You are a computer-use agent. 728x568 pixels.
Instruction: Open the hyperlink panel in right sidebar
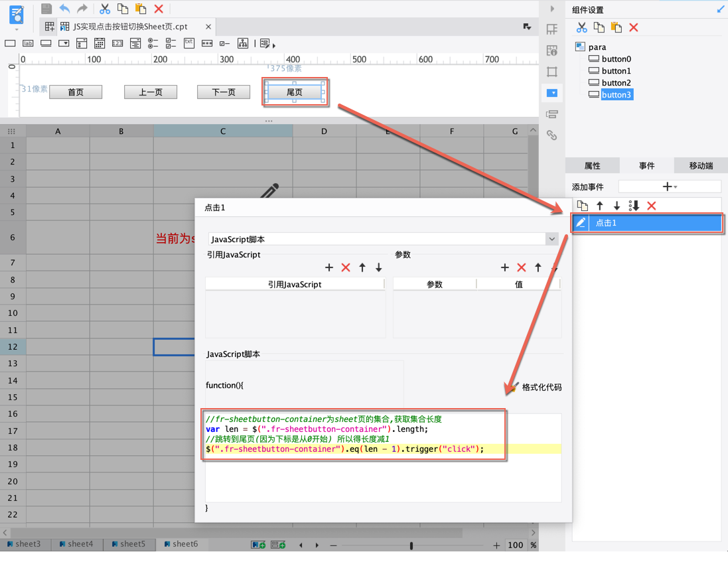tap(551, 135)
